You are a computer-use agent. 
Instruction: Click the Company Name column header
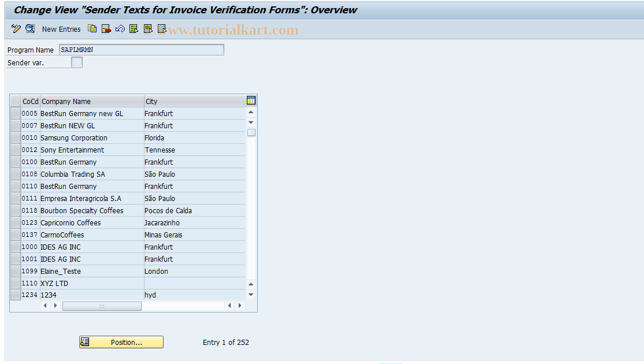click(91, 101)
